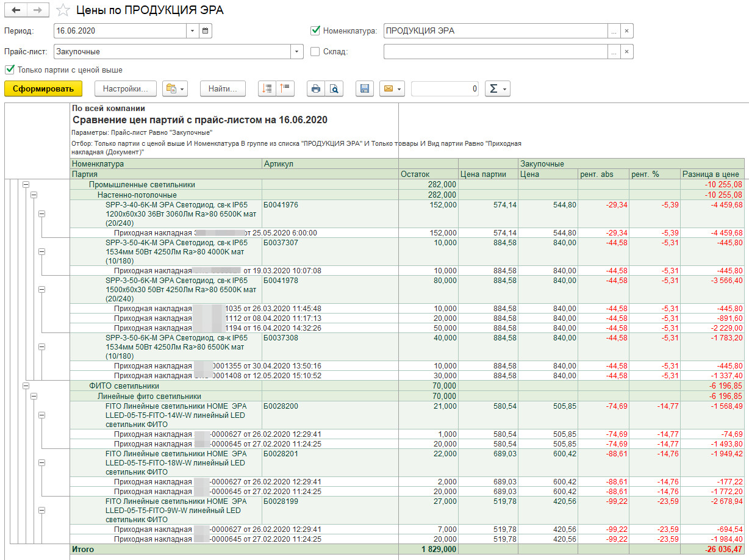Collapse the ФИТО светильники group

[26, 386]
